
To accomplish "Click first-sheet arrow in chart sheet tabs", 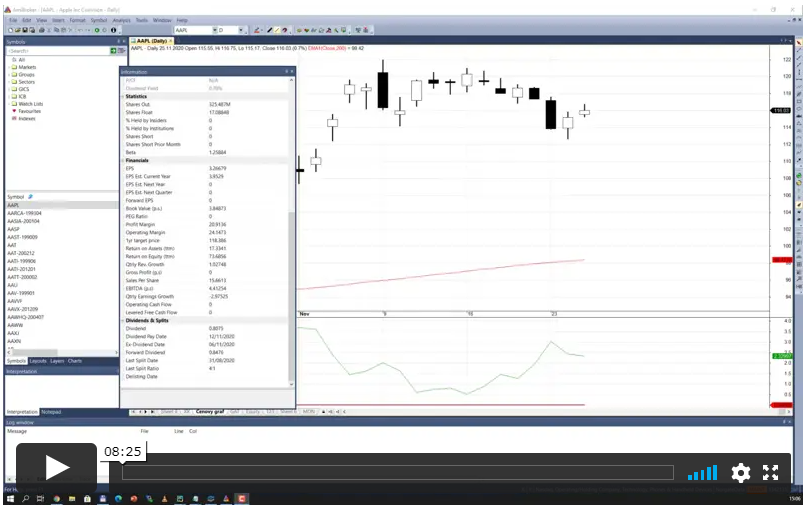I will (x=134, y=412).
